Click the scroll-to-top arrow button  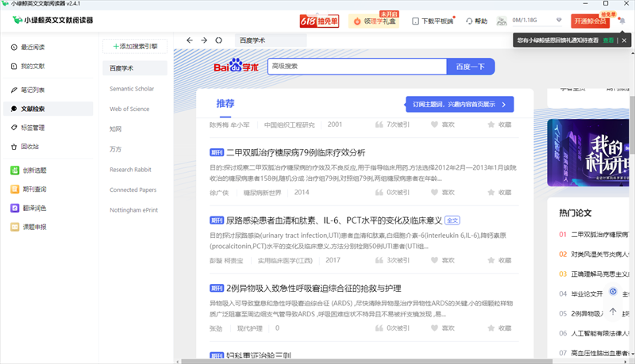click(613, 310)
